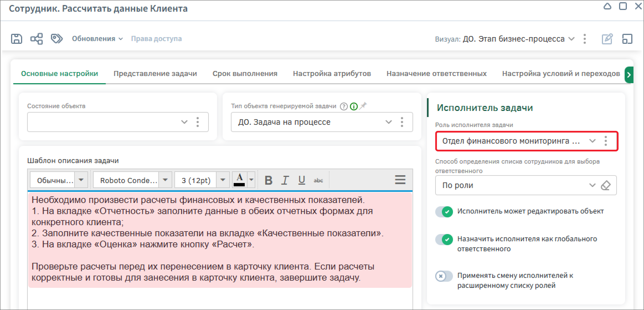Image resolution: width=644 pixels, height=310 pixels.
Task: Open three-dot menu of Состояние объекта field
Action: click(198, 122)
